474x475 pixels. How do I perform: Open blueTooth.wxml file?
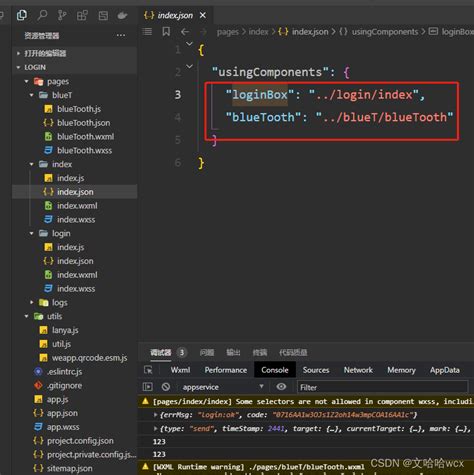click(x=85, y=137)
